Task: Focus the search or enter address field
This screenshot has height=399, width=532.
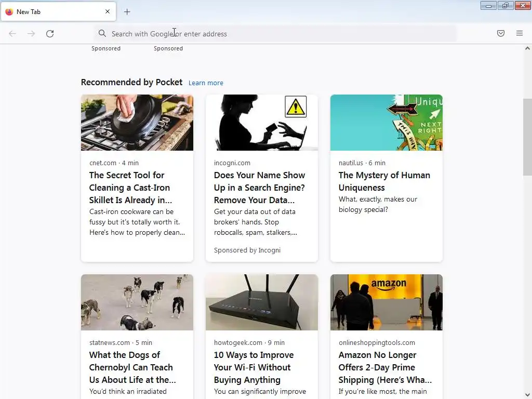Action: [275, 34]
